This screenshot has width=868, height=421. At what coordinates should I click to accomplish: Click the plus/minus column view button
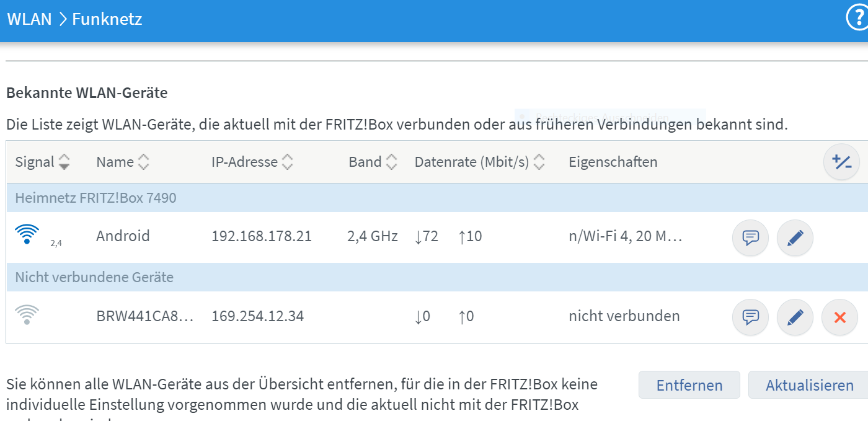click(x=841, y=162)
